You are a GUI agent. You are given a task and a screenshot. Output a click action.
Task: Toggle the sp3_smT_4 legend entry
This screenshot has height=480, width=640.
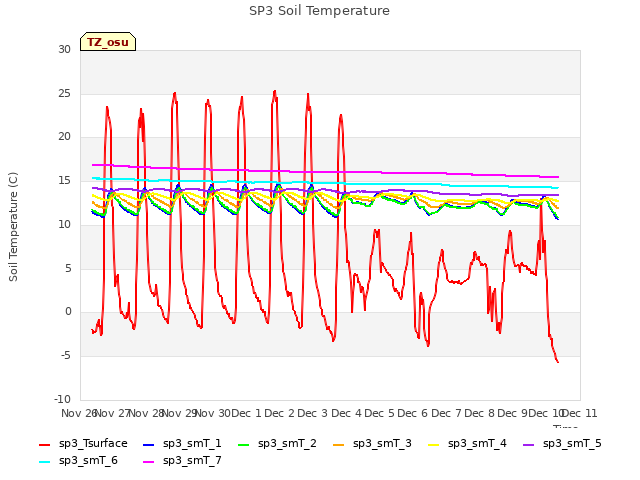[x=467, y=443]
